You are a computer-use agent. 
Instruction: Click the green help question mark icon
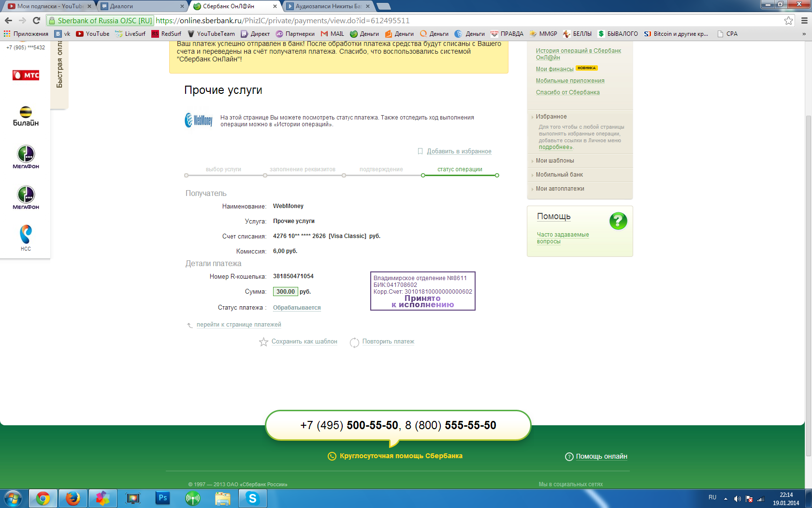618,221
